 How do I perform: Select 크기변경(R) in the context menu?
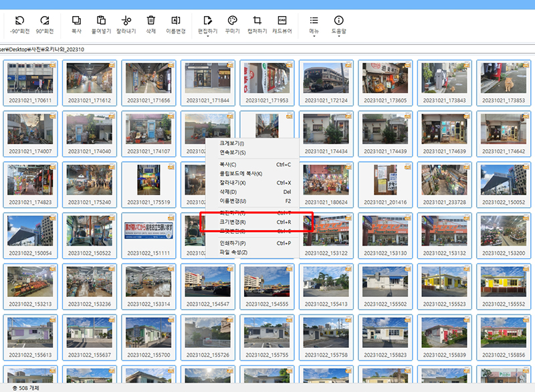[x=253, y=222]
